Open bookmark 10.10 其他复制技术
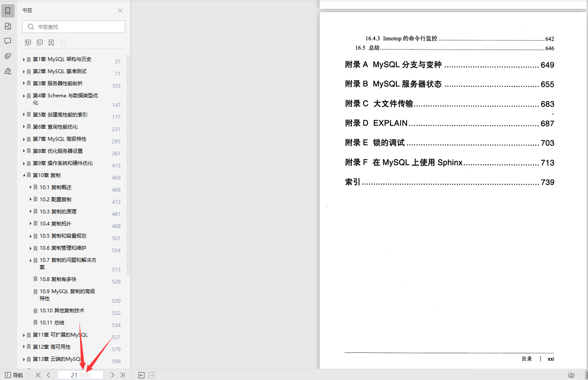The width and height of the screenshot is (588, 380). [62, 311]
